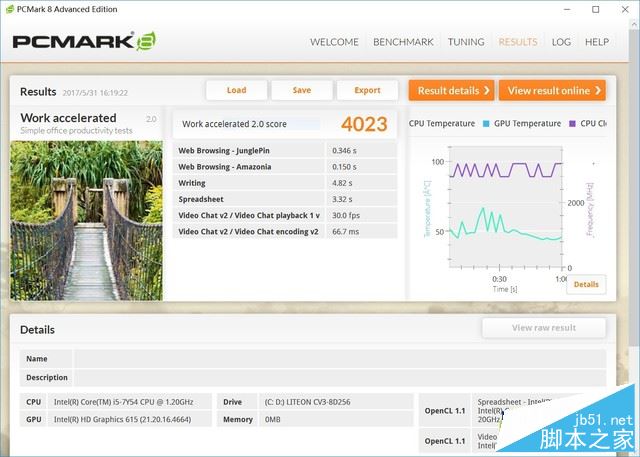Click the 4023 score value
This screenshot has height=457, width=640.
pyautogui.click(x=364, y=124)
